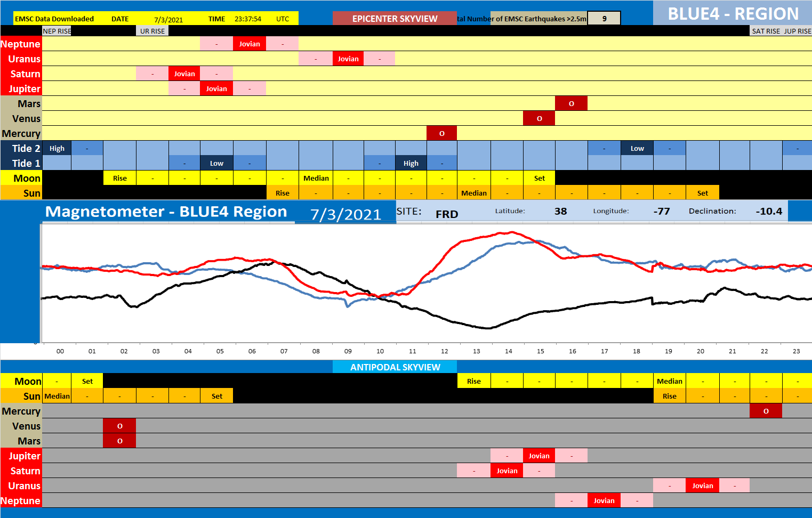
Task: Select the time value 23:37:54
Action: pyautogui.click(x=248, y=19)
